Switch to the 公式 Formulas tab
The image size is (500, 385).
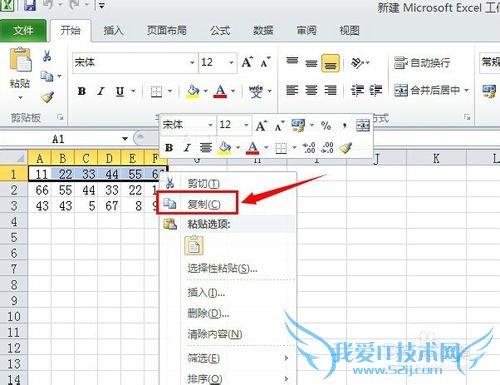coord(220,31)
